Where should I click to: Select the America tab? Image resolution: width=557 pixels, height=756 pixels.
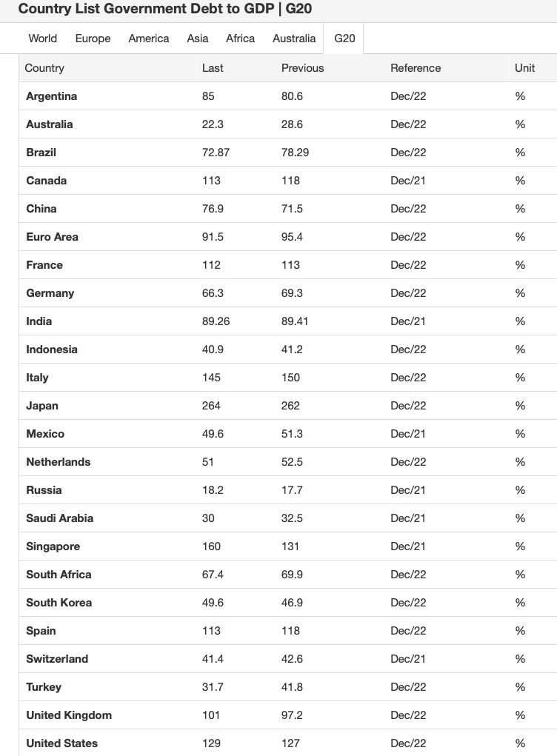coord(149,39)
